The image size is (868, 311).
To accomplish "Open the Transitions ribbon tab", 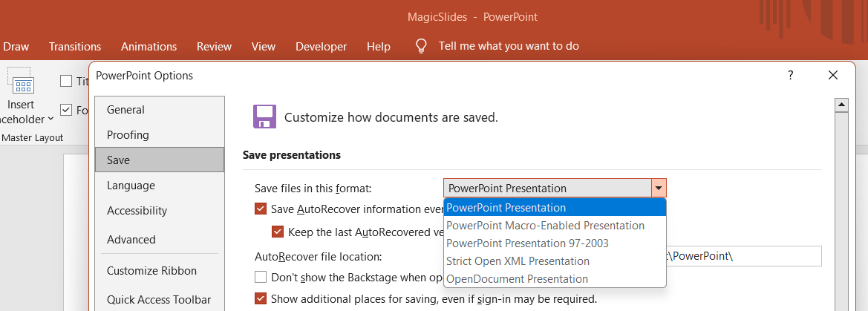I will pyautogui.click(x=75, y=46).
